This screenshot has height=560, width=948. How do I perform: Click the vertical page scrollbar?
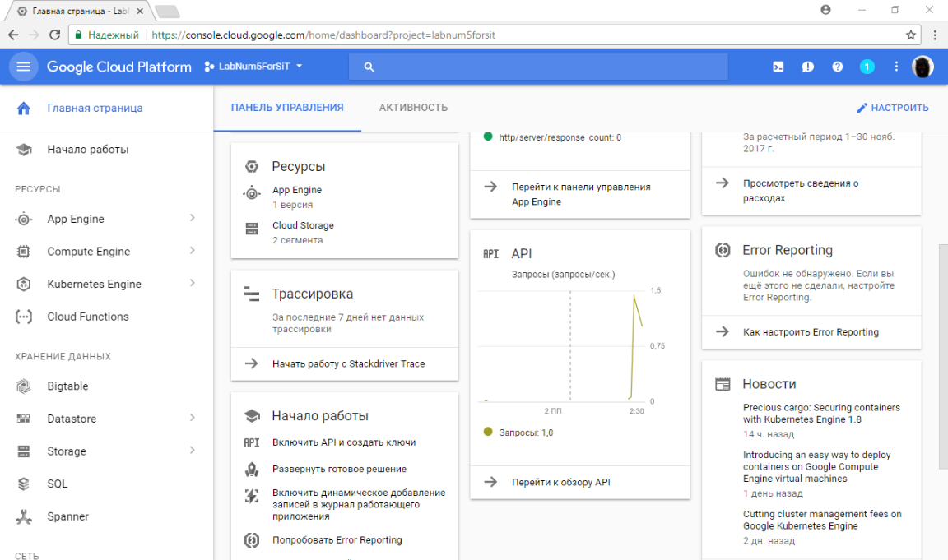coord(943,356)
